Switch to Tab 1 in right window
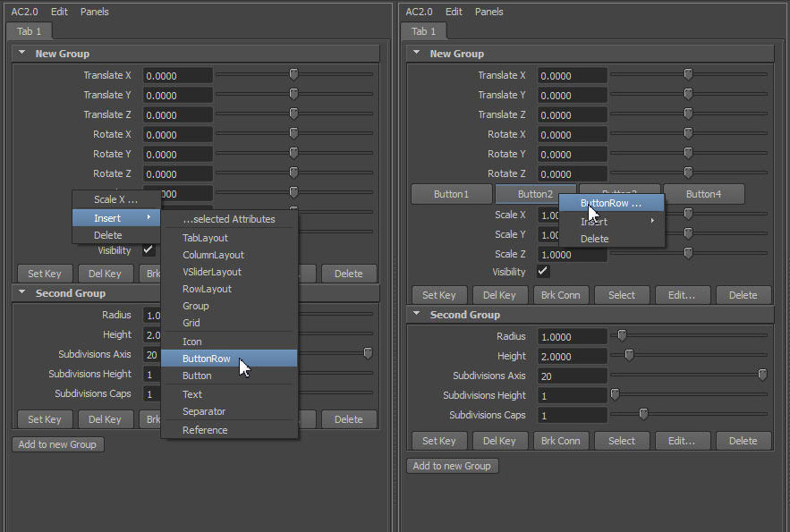Screen dimensions: 790x532 pyautogui.click(x=423, y=31)
